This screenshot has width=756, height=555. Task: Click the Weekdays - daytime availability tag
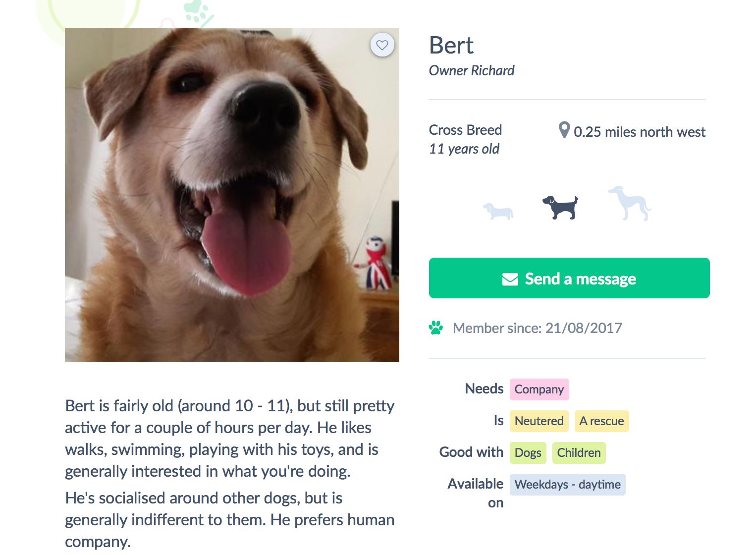[567, 485]
